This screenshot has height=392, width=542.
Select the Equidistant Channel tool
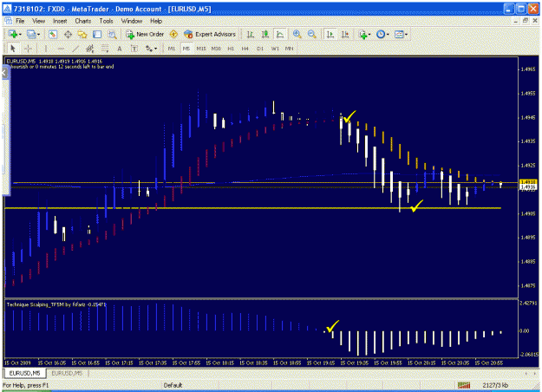pos(90,49)
